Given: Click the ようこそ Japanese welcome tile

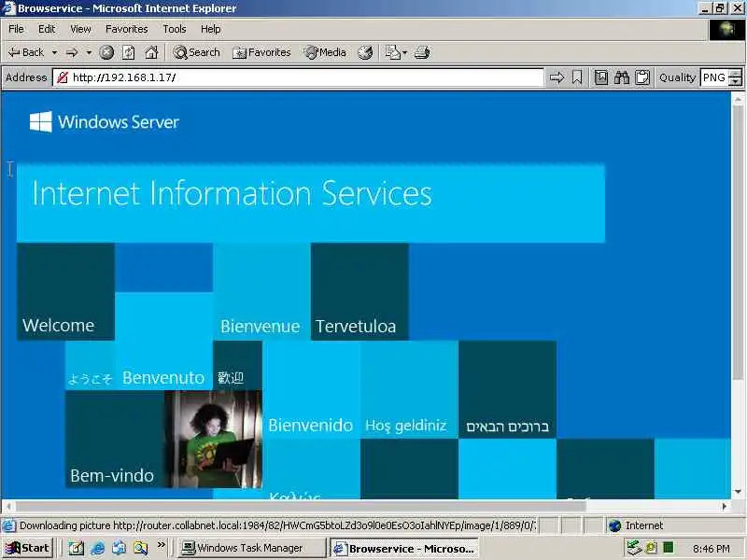Looking at the screenshot, I should click(90, 365).
